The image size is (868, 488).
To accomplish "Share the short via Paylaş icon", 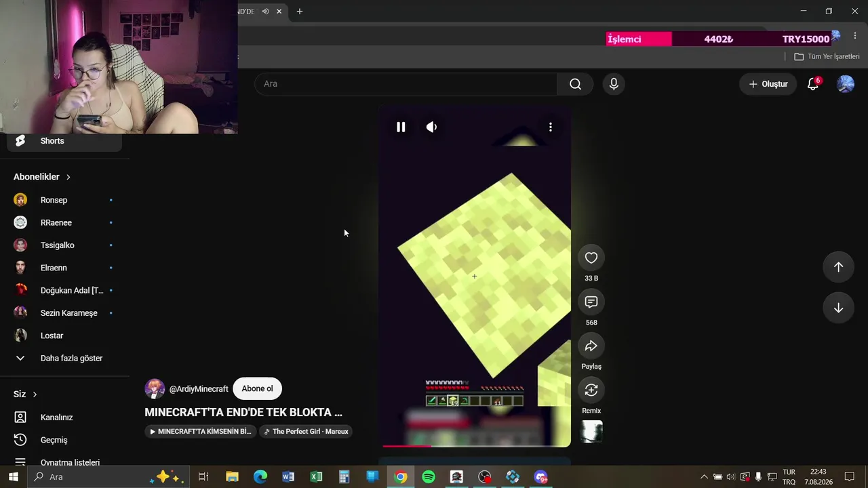I will [591, 346].
